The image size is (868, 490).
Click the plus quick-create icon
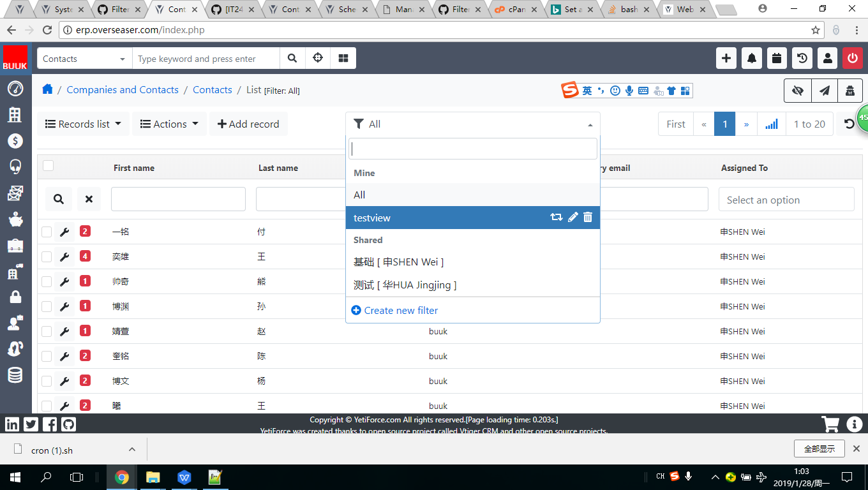point(726,59)
